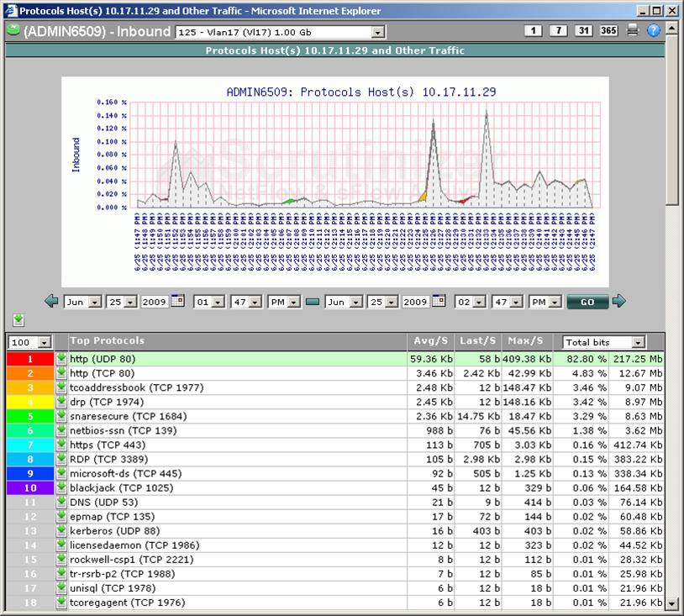The height and width of the screenshot is (616, 684).
Task: Click the red swatch numbered 1
Action: coord(30,359)
